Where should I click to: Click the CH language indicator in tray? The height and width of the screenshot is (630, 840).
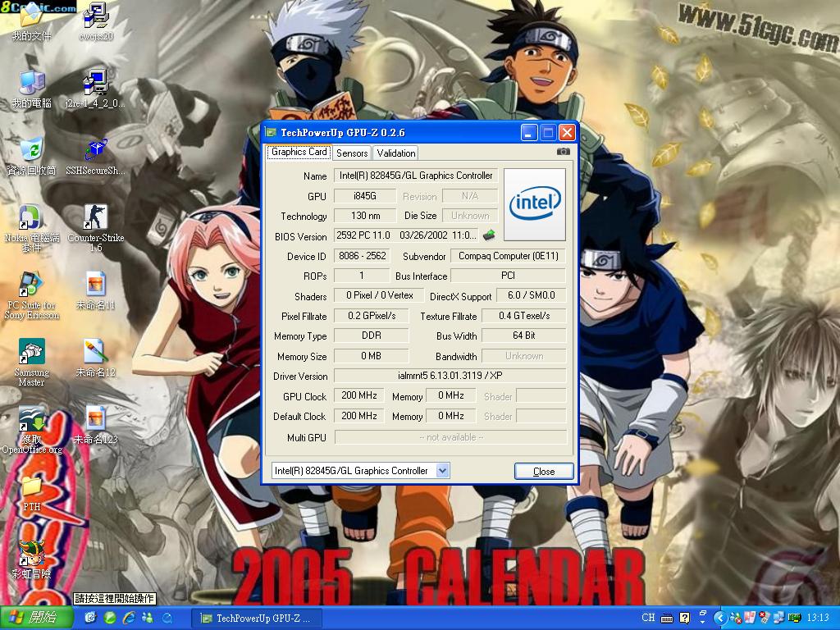point(648,618)
